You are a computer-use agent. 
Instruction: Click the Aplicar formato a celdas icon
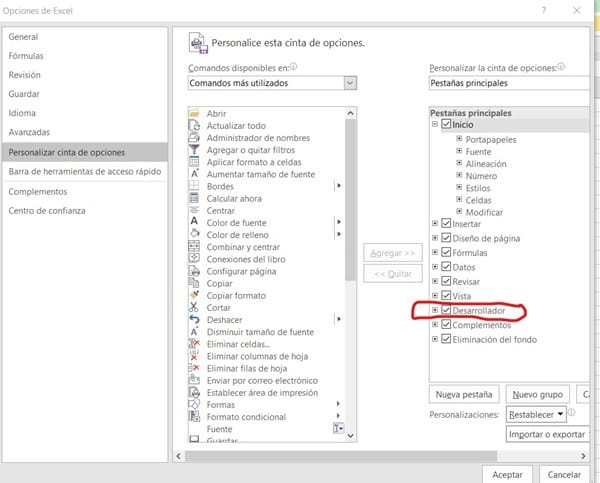(x=194, y=162)
